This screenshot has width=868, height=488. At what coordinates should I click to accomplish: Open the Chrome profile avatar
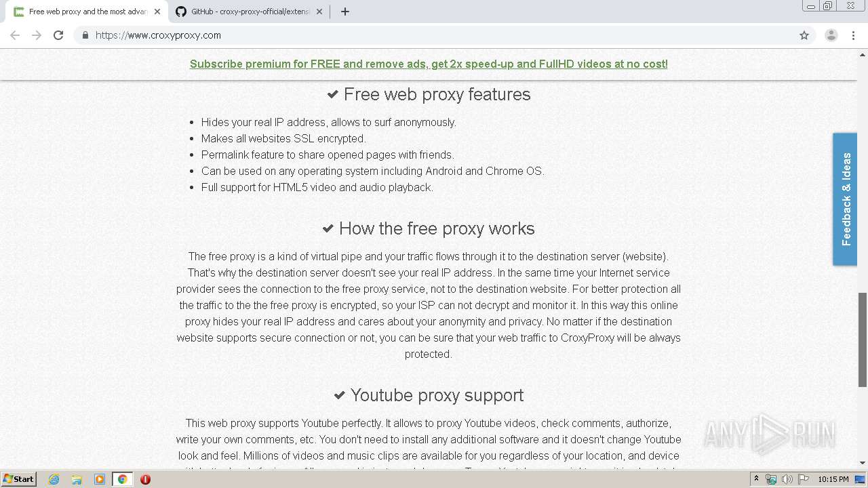tap(831, 35)
